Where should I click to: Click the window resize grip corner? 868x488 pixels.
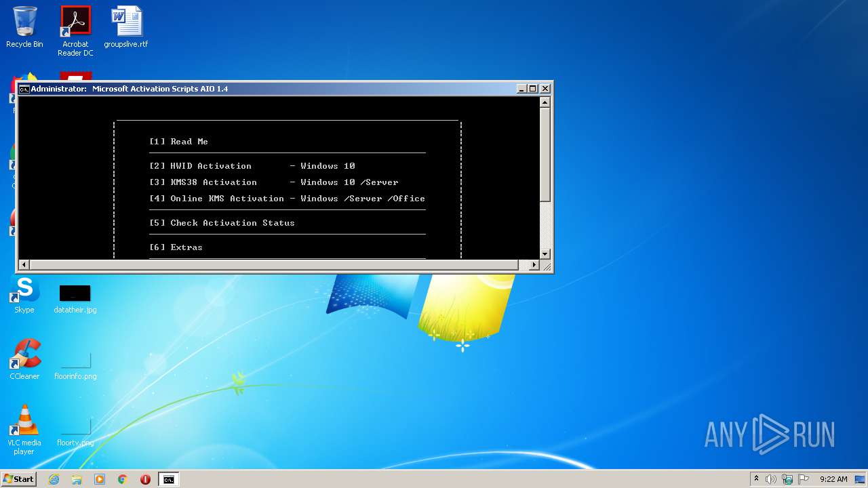coord(546,266)
